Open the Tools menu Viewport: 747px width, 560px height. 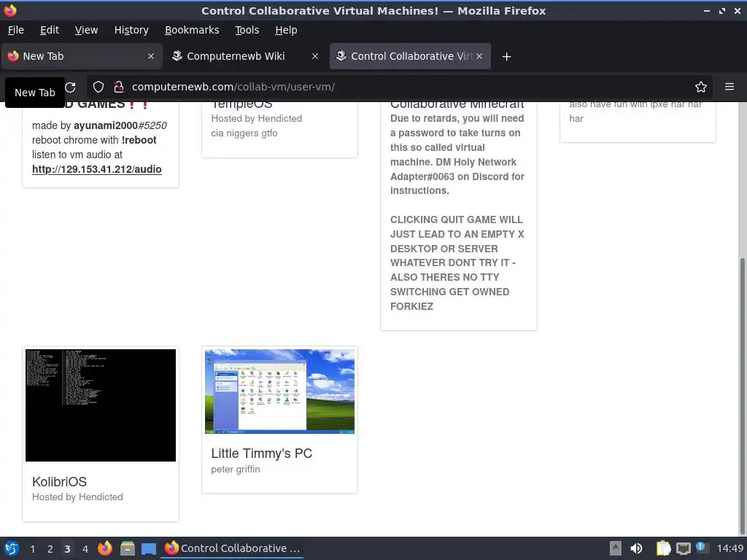tap(247, 30)
